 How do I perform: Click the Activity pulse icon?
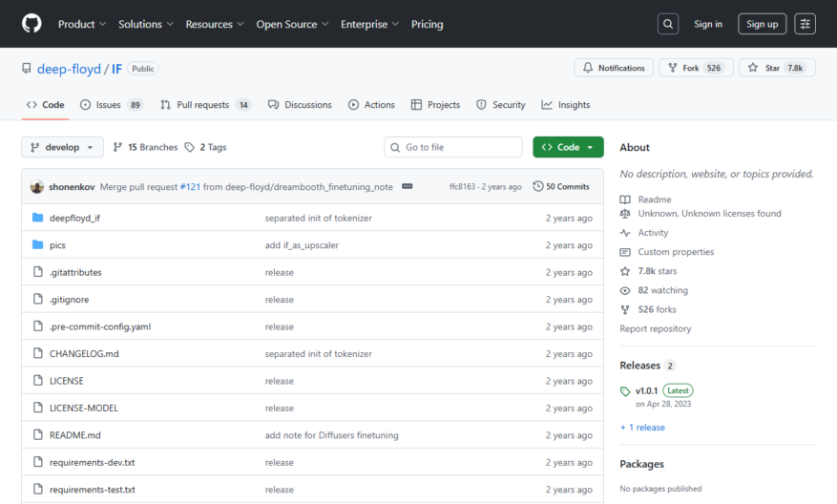tap(625, 233)
